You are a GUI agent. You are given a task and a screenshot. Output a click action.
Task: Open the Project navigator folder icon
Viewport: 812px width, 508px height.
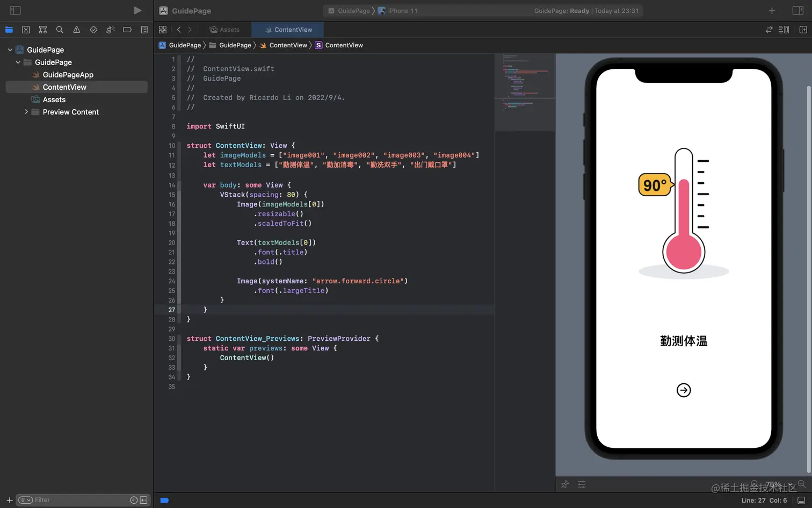tap(9, 30)
